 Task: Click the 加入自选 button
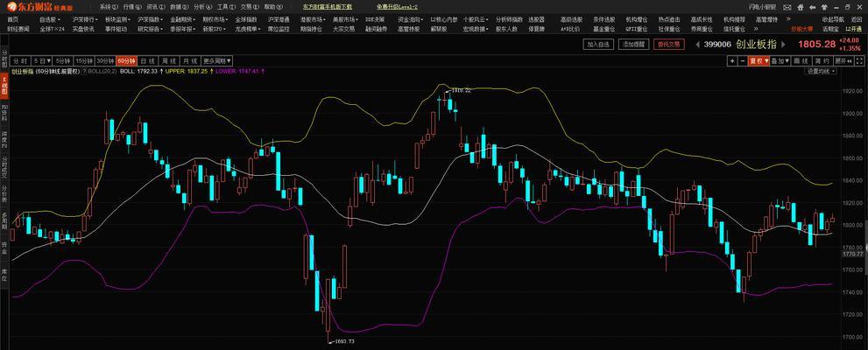598,45
